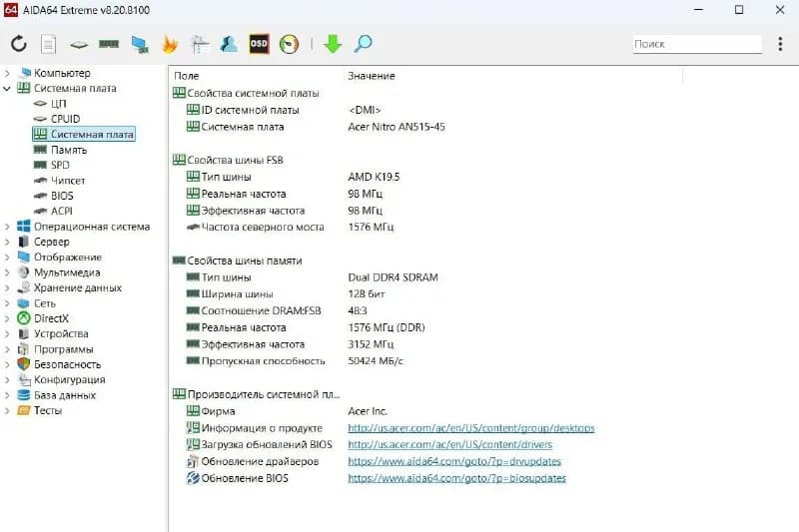Select the 3152 МГц value
The image size is (799, 532).
(x=371, y=344)
